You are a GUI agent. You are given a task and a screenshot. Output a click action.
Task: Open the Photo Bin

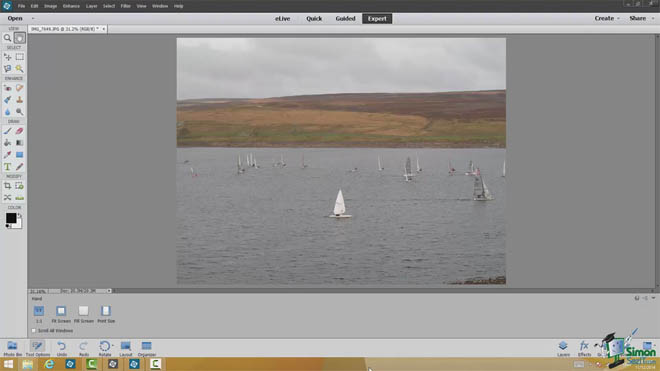click(x=12, y=348)
